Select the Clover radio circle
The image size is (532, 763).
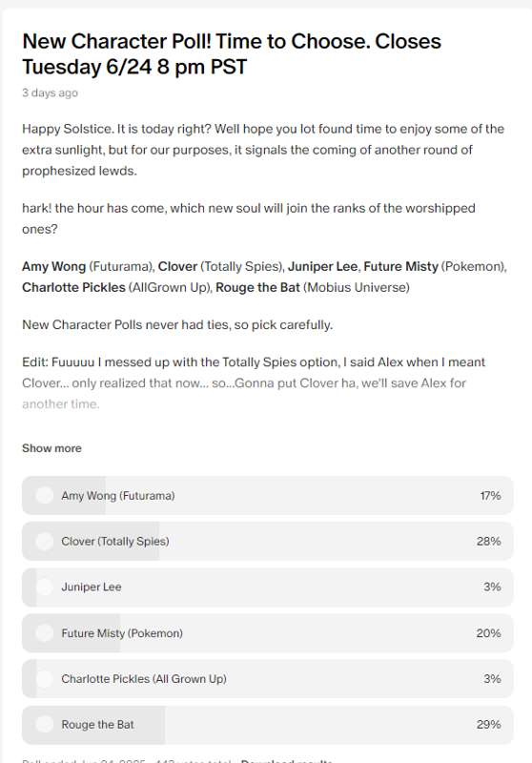click(44, 541)
